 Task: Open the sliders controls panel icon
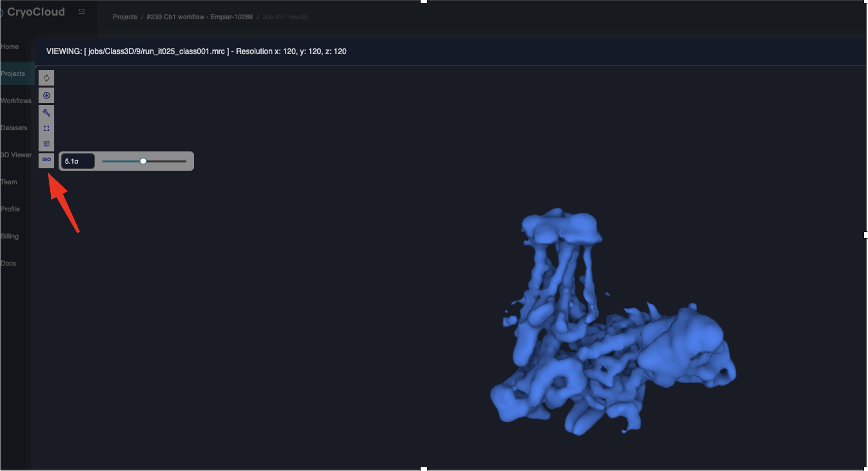[46, 144]
